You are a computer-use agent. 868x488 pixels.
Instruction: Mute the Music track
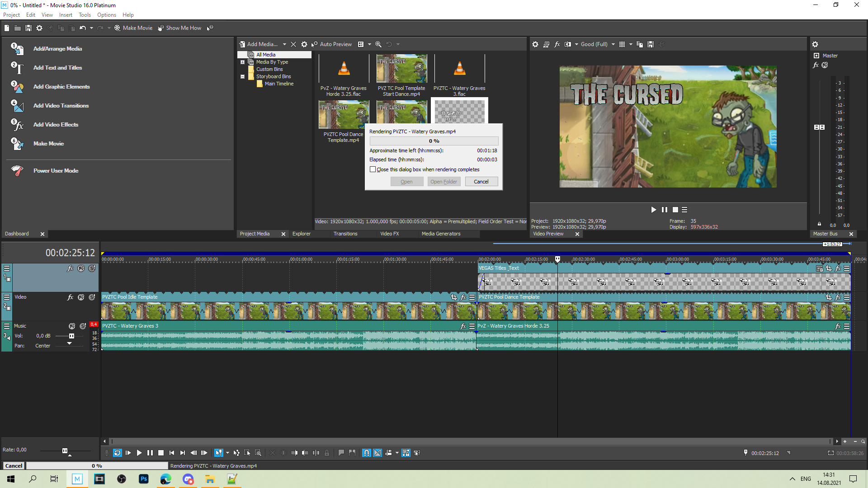coord(72,326)
